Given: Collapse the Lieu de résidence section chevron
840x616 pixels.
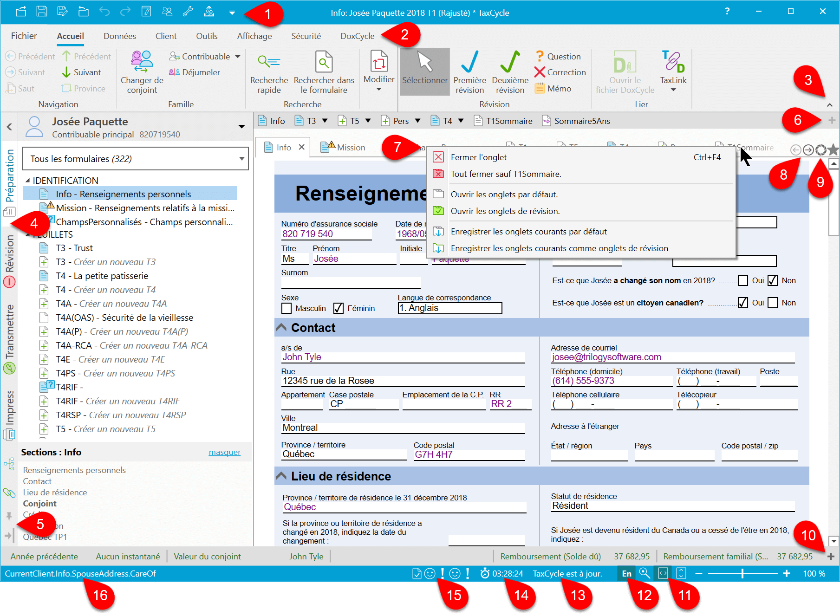Looking at the screenshot, I should [281, 476].
